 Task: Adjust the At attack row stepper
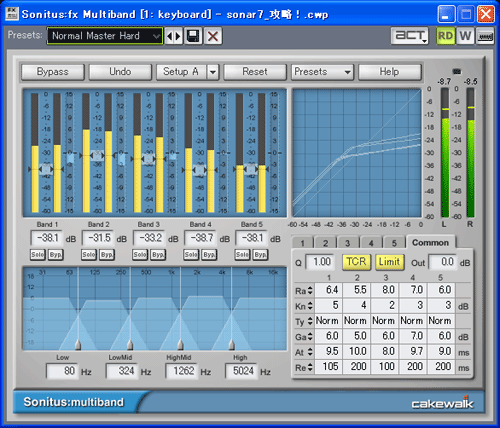[310, 352]
